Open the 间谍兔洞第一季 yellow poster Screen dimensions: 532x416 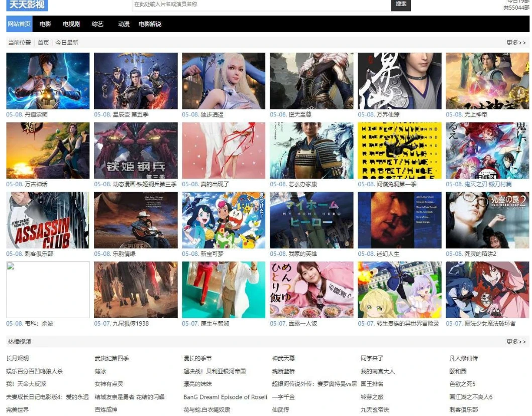point(400,151)
